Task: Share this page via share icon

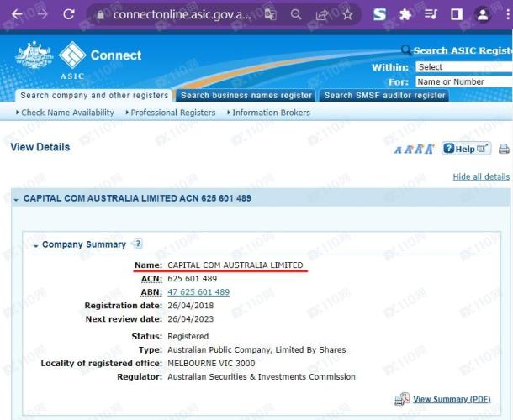Action: [322, 14]
